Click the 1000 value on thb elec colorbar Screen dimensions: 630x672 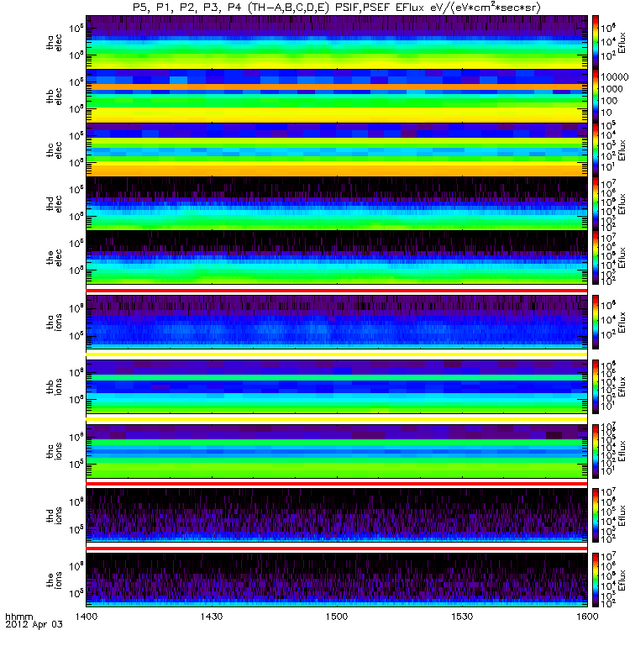612,89
